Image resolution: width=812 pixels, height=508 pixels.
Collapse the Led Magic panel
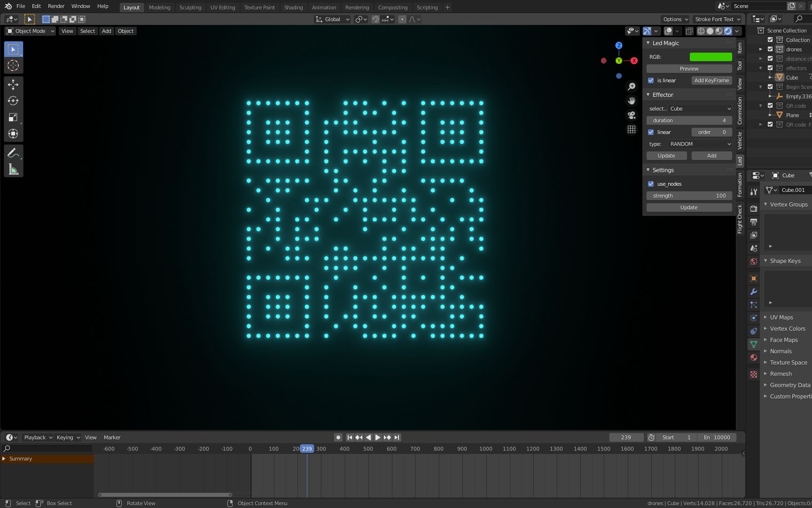(x=648, y=43)
